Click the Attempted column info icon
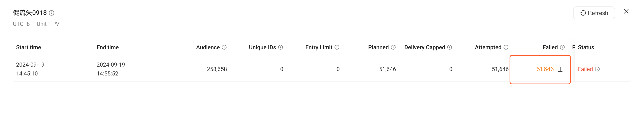This screenshot has width=644, height=113. 506,47
